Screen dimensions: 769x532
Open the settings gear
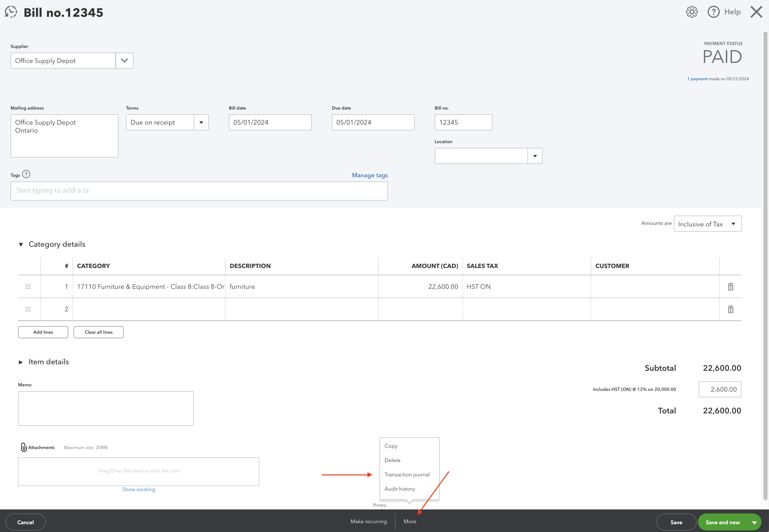[x=692, y=12]
